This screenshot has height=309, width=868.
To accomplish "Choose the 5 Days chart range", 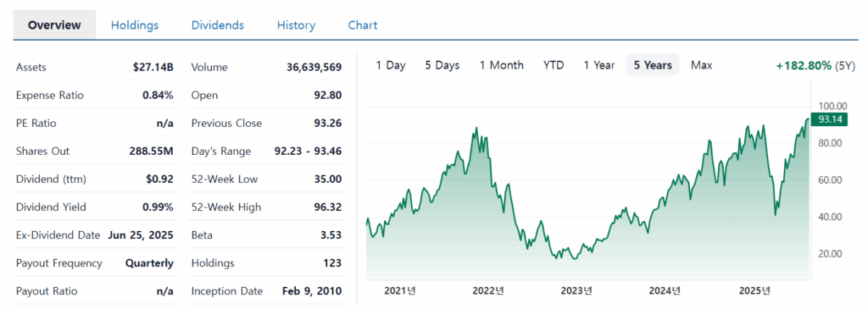I will (x=442, y=65).
